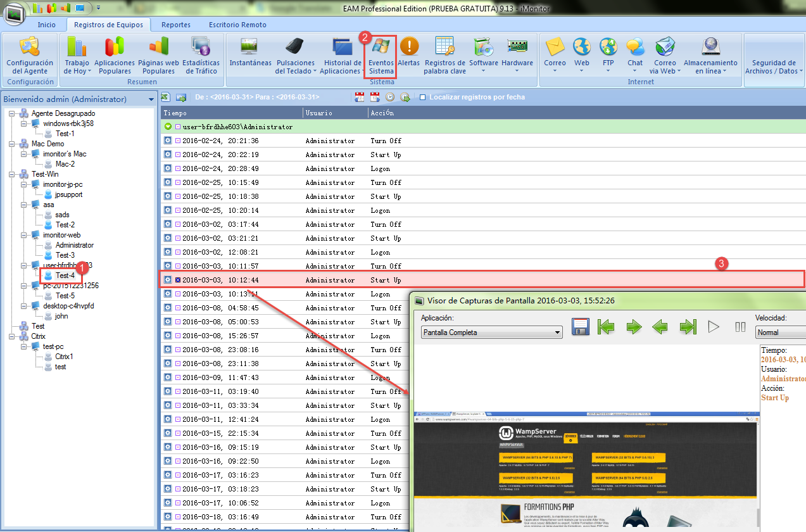Open the Velocidad Normal dropdown
Viewport: 806px width, 532px height.
coord(780,332)
